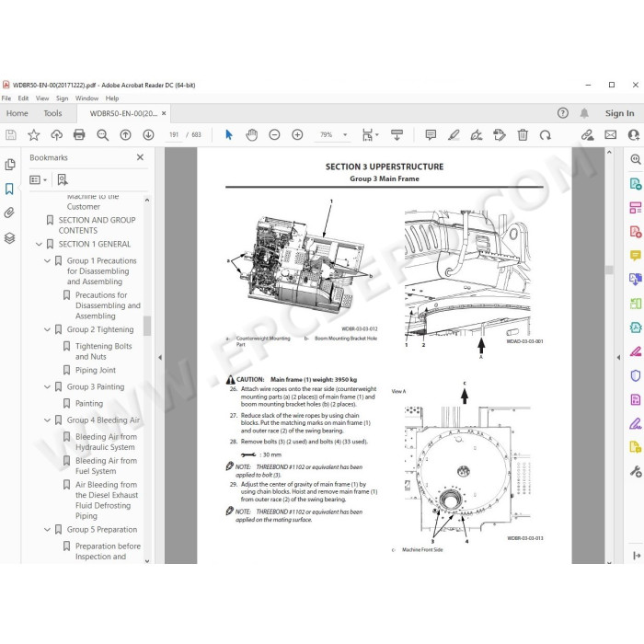Collapse Group 4 Bleeding Air bookmark
Viewport: 644px width, 644px height.
click(x=47, y=420)
